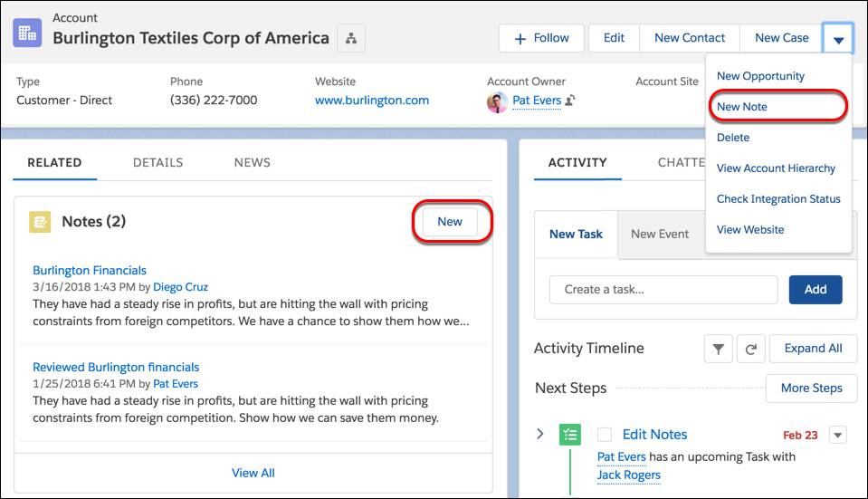
Task: Click the Expand All button
Action: [813, 349]
